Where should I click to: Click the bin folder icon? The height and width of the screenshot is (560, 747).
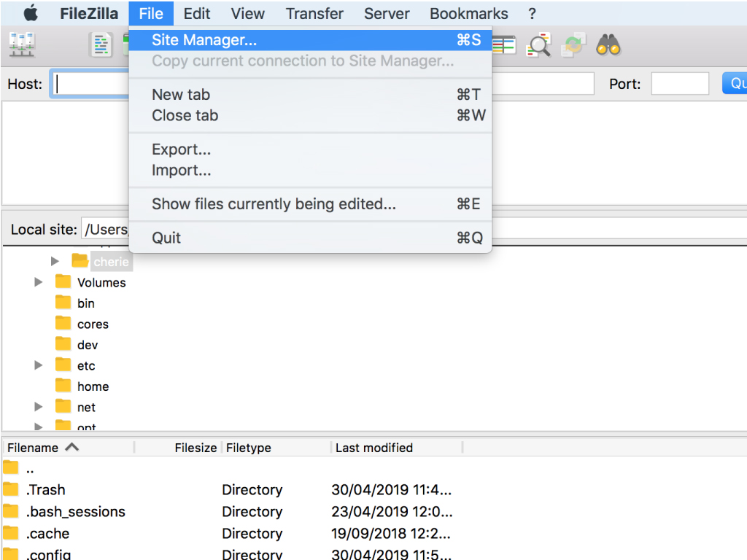pos(63,303)
